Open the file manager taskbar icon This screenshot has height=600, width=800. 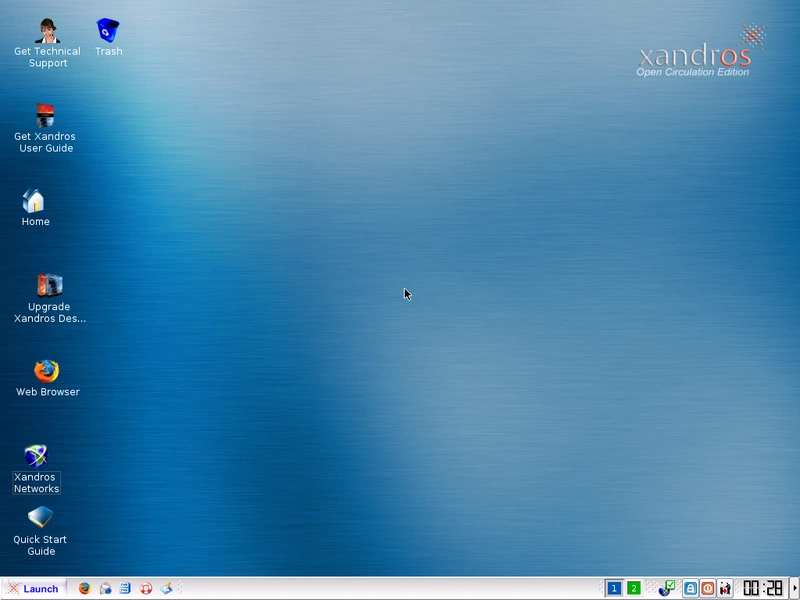125,588
